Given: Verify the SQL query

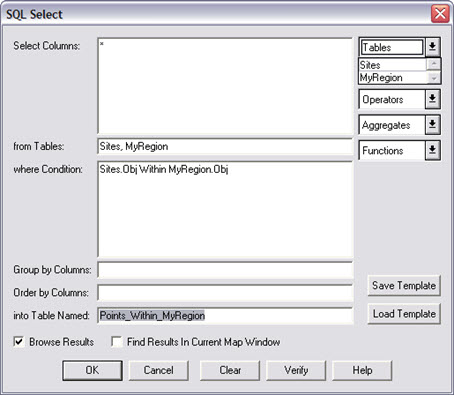Looking at the screenshot, I should tap(296, 370).
